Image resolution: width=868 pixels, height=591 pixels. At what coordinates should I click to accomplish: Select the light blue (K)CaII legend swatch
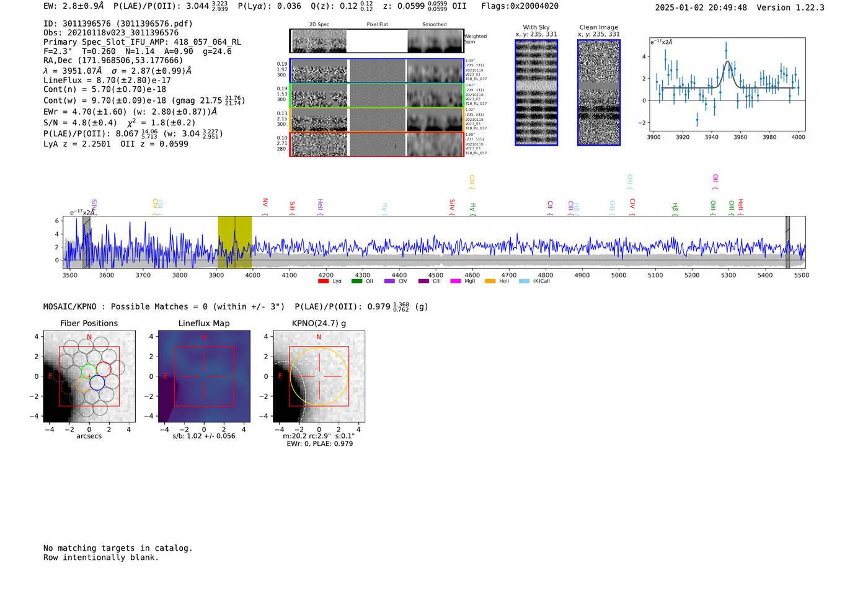coord(524,282)
